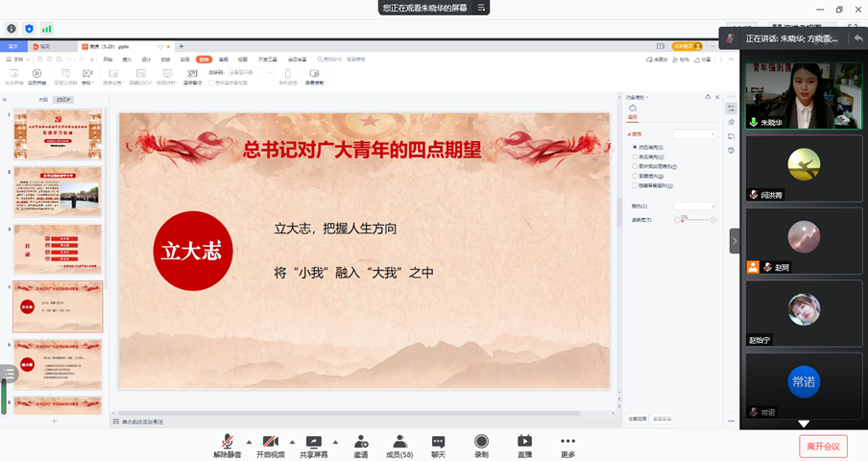This screenshot has width=868, height=461.
Task: Switch to the outline view tab
Action: point(42,99)
